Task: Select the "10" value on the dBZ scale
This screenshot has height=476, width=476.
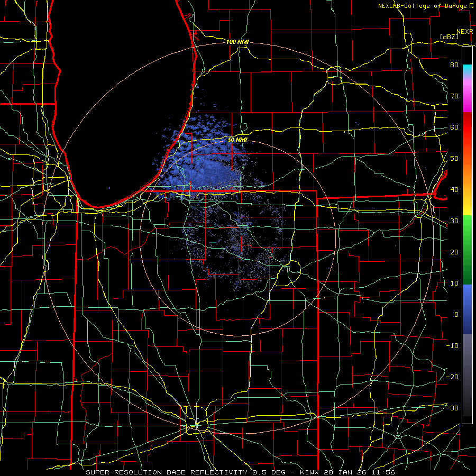Action: click(x=454, y=283)
